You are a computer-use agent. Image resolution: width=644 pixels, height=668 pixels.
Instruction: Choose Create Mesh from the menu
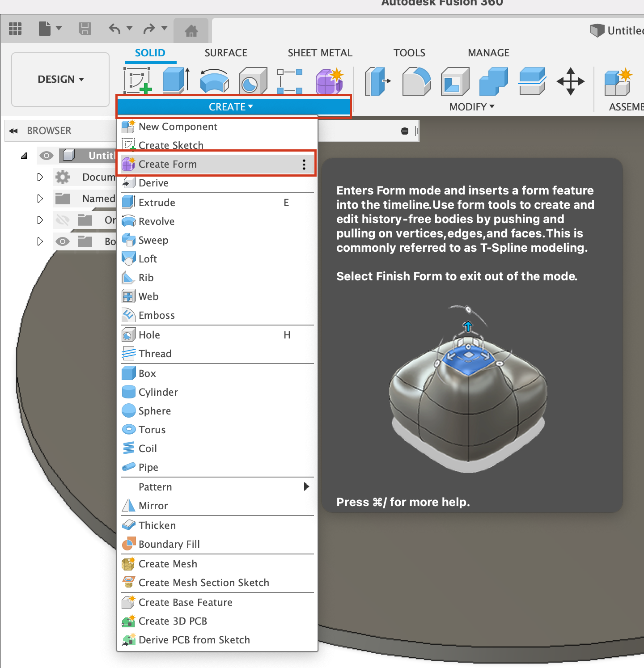tap(168, 564)
